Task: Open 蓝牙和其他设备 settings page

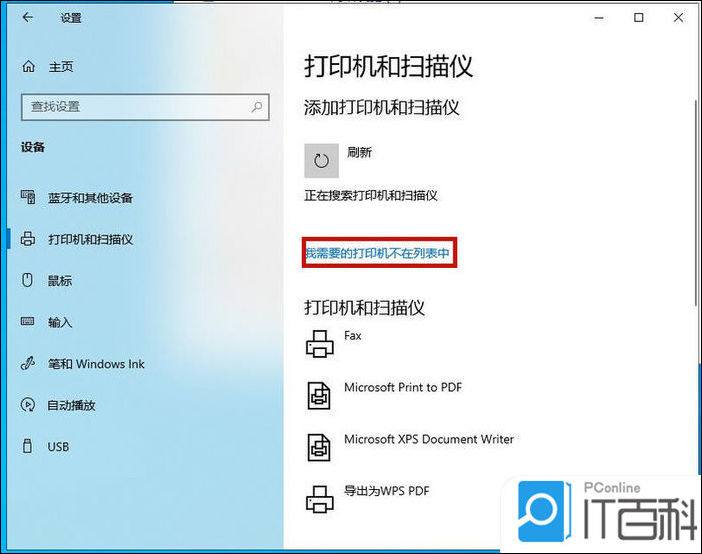Action: coord(90,198)
